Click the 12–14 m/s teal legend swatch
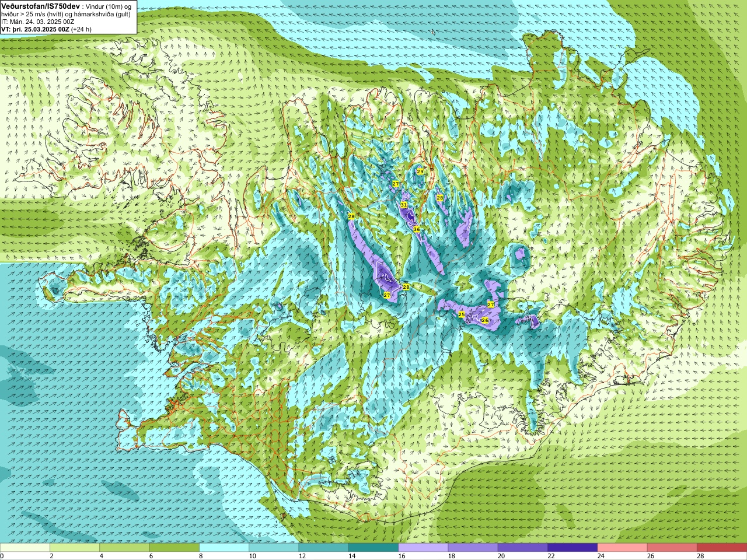Screen dimensions: 747x560 tap(323, 548)
